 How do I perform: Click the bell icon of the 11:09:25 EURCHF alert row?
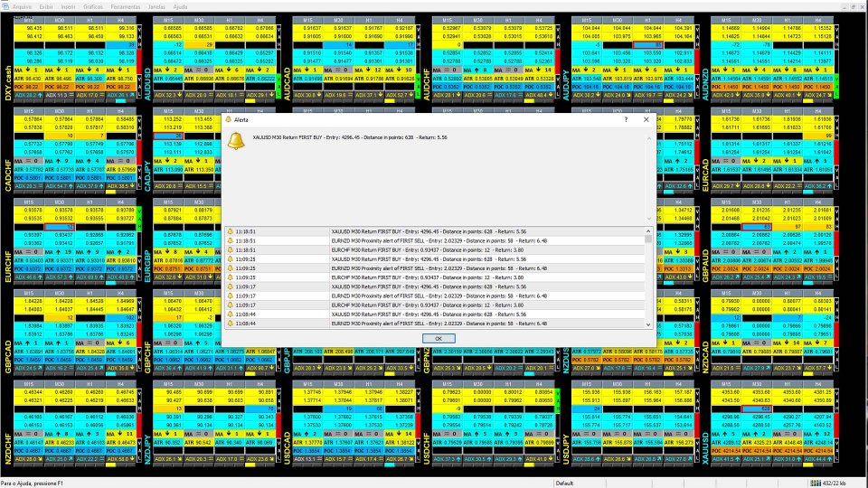[231, 277]
